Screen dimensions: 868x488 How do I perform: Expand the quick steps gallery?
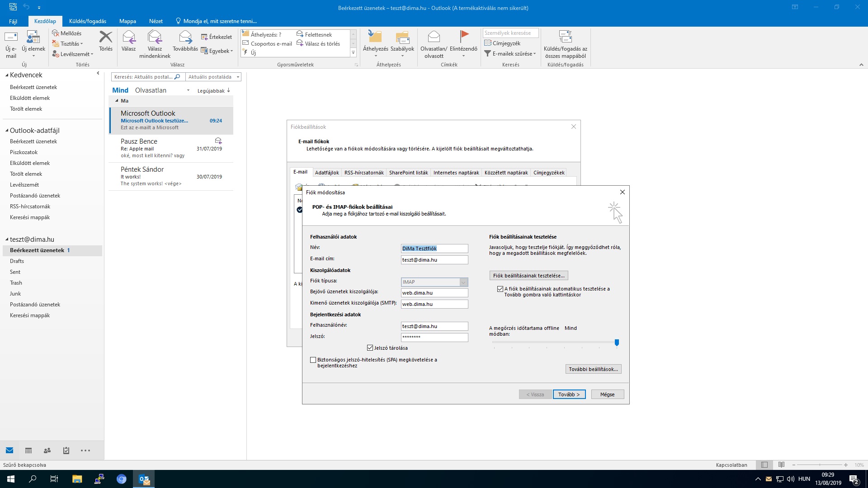tap(354, 53)
